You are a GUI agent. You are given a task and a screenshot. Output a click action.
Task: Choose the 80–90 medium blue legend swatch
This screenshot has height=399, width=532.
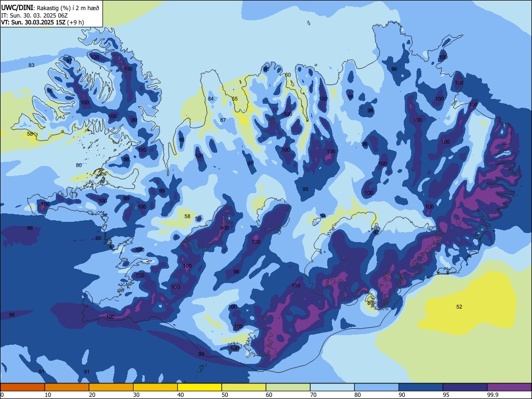tap(376, 387)
